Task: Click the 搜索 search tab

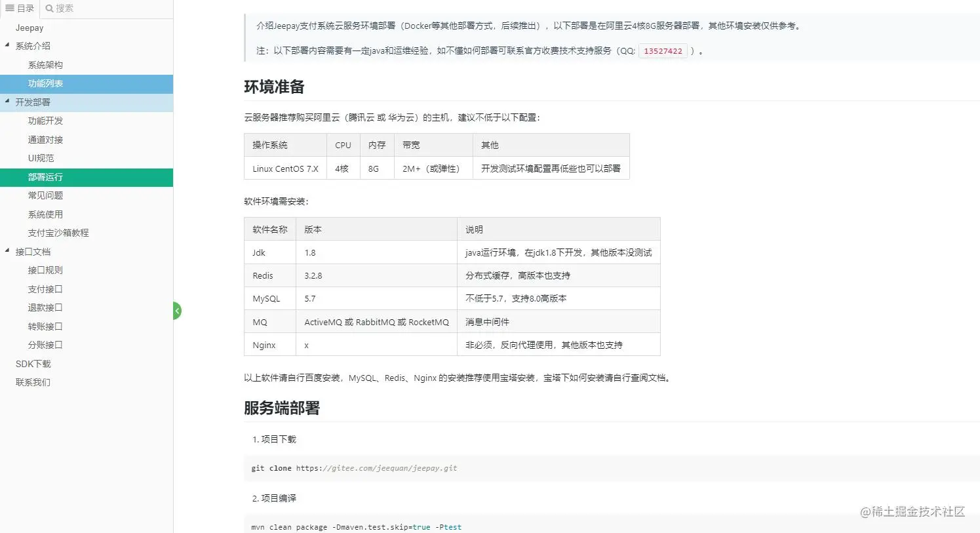Action: tap(60, 9)
